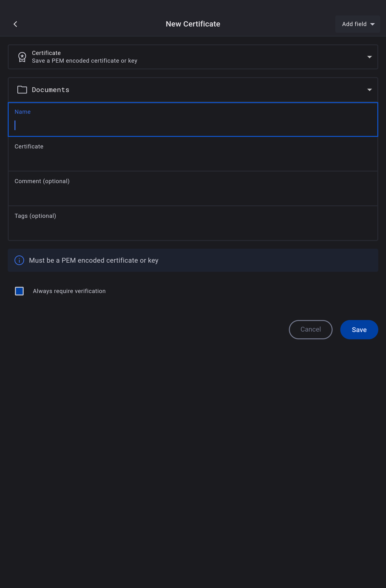
Task: Focus the Name input field
Action: pos(193,125)
